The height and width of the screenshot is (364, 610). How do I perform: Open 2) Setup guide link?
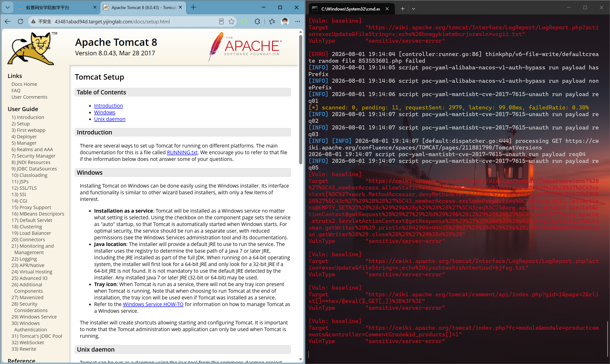pyautogui.click(x=20, y=124)
